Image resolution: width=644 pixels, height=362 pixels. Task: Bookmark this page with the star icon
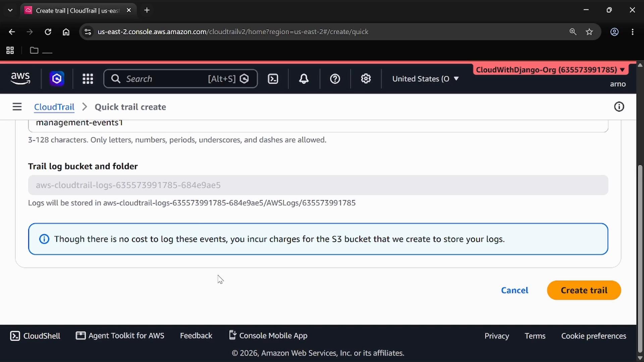point(589,32)
